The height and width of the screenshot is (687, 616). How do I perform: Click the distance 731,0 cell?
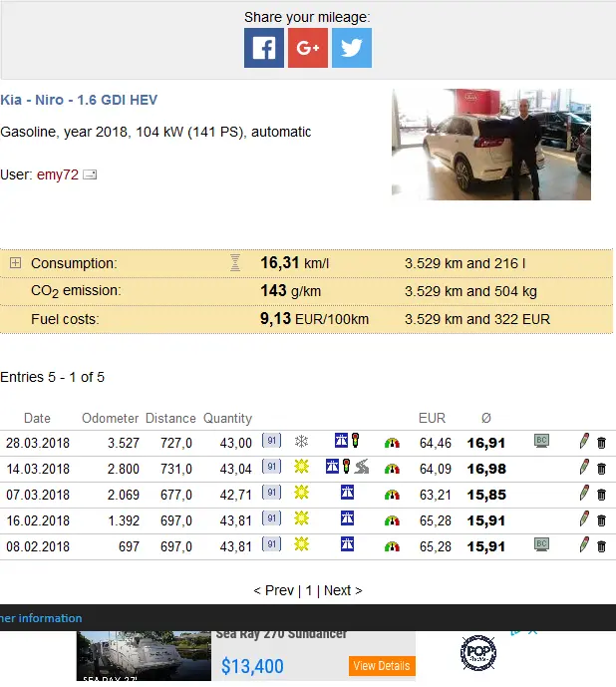tap(176, 469)
